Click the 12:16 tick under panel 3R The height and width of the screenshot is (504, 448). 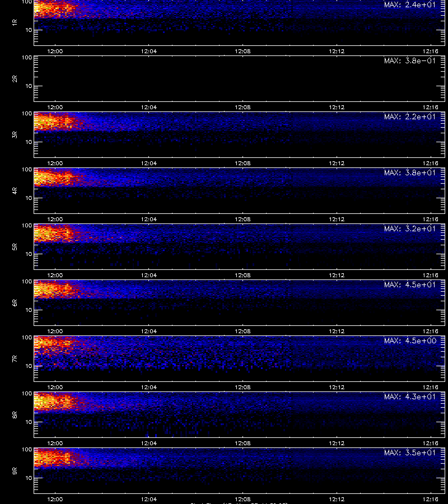[430, 164]
